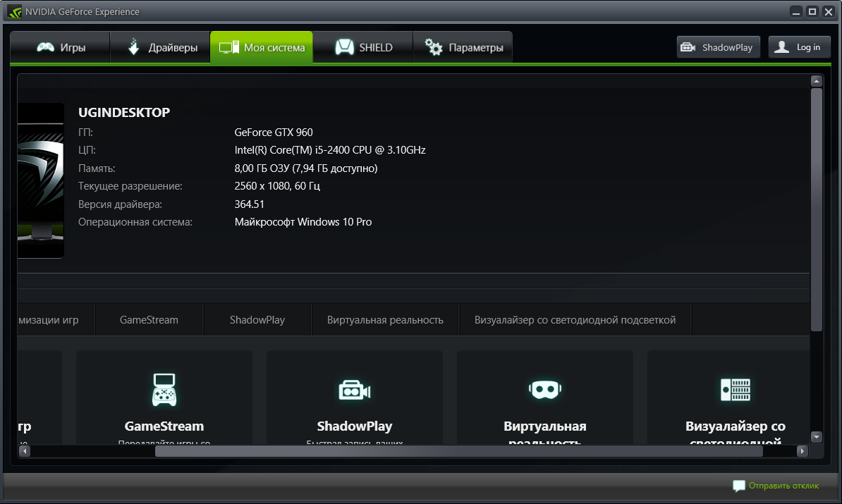Viewport: 842px width, 504px height.
Task: Open the SHIELD tab
Action: (363, 47)
